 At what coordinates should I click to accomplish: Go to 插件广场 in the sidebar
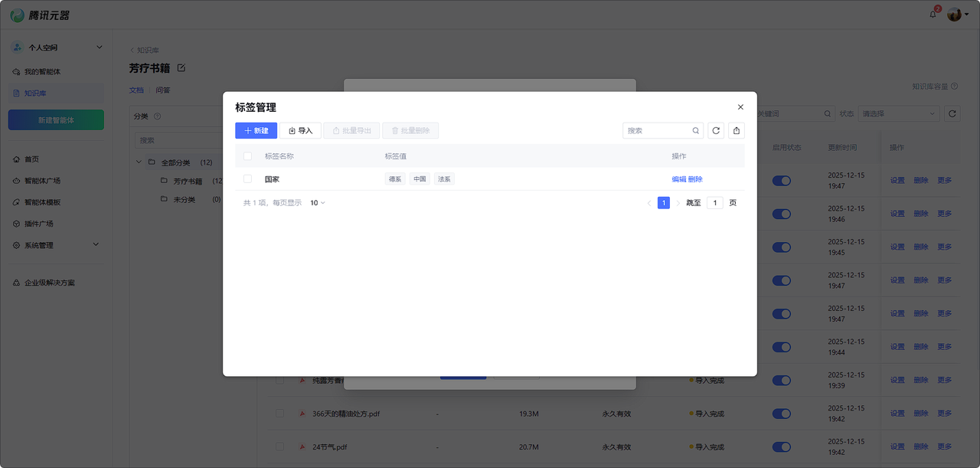click(x=38, y=224)
